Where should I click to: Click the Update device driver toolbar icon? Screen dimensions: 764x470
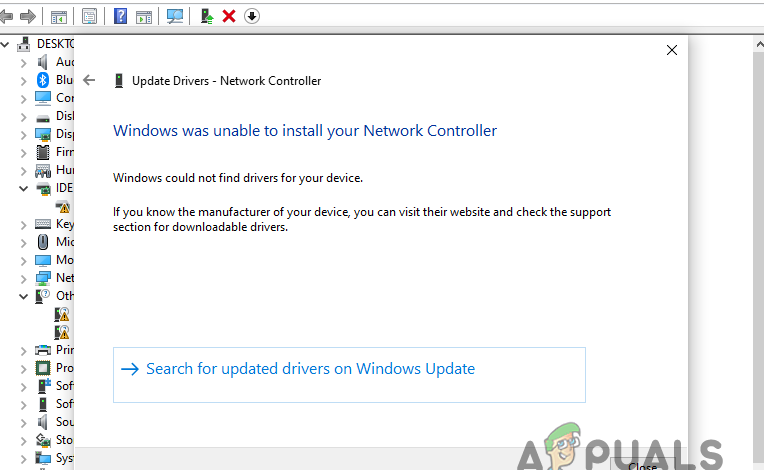[207, 16]
